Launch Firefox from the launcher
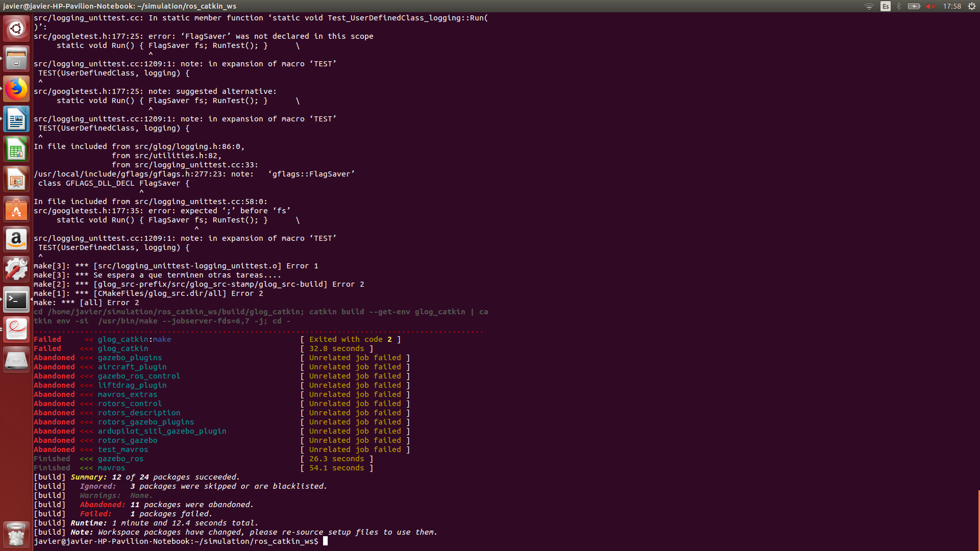This screenshot has height=551, width=980. pyautogui.click(x=16, y=89)
